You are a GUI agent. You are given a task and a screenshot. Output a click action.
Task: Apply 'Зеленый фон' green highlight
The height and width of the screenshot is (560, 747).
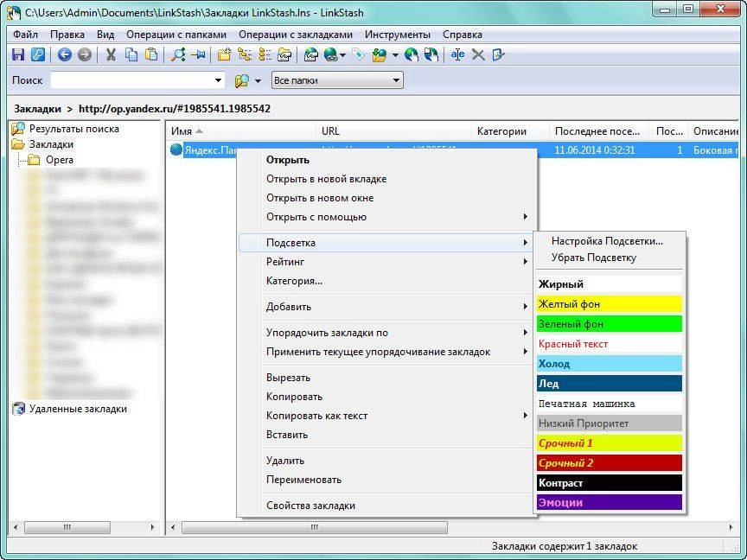coord(609,324)
